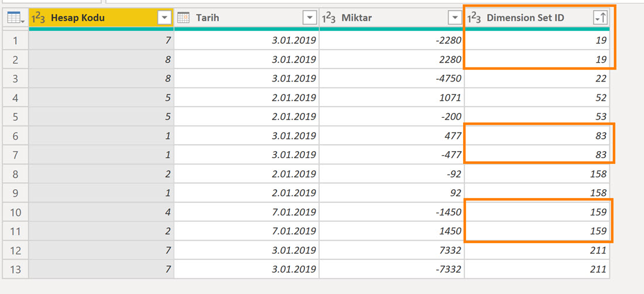Select row number 1
This screenshot has height=294, width=644.
pos(16,40)
